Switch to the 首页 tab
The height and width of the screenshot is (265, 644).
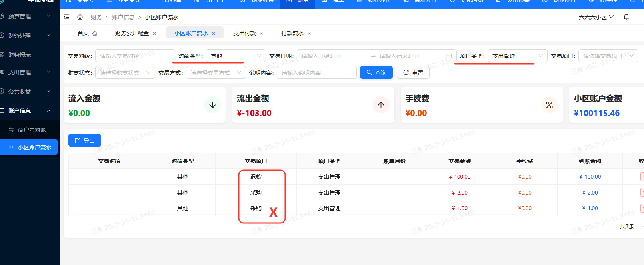tap(84, 34)
